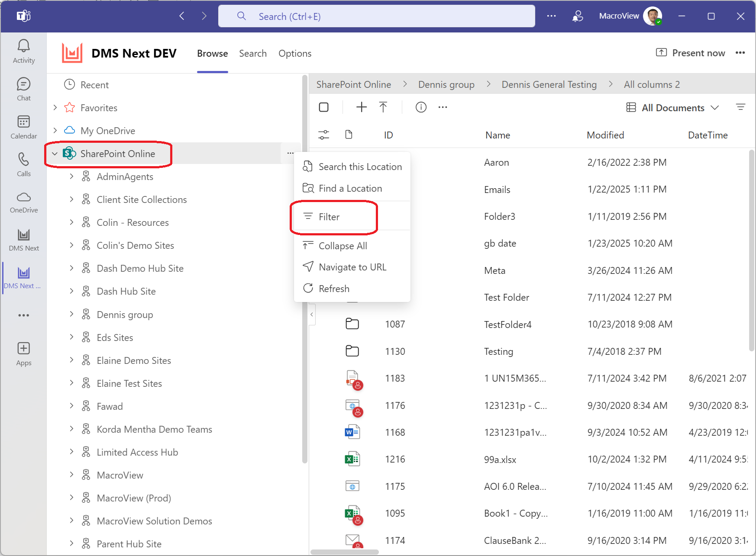756x556 pixels.
Task: Open more Teams apps ellipsis
Action: coord(24,315)
